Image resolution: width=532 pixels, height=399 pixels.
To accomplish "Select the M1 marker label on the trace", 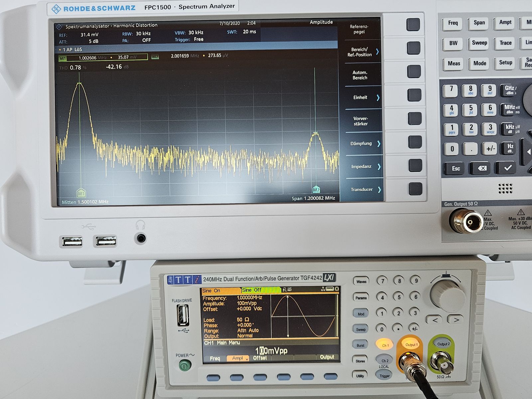I will [81, 193].
